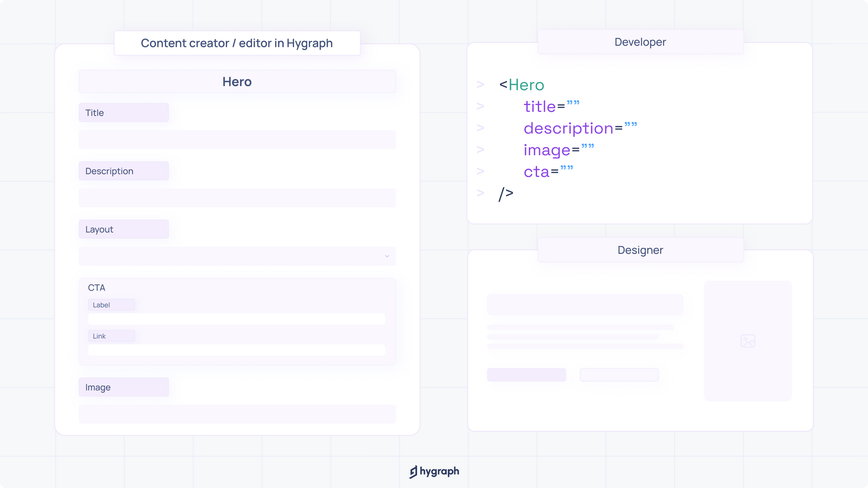Click the prompt arrow beside <Hero line
Image resolution: width=868 pixels, height=488 pixels.
(480, 85)
